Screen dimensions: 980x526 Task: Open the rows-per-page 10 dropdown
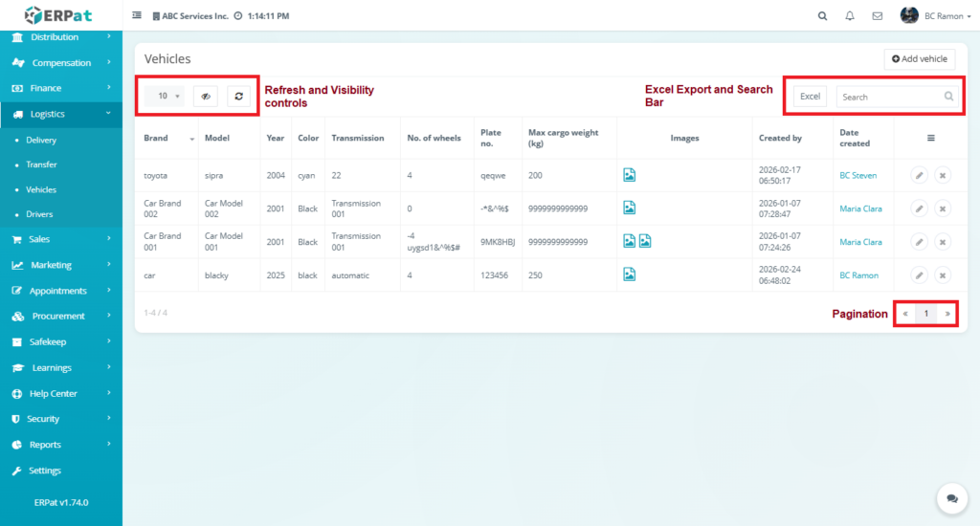pyautogui.click(x=169, y=96)
